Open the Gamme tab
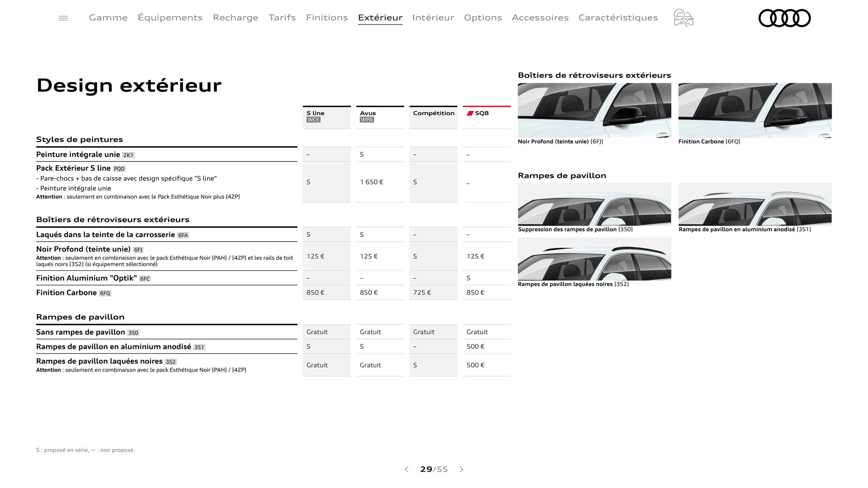The width and height of the screenshot is (868, 488). point(108,17)
